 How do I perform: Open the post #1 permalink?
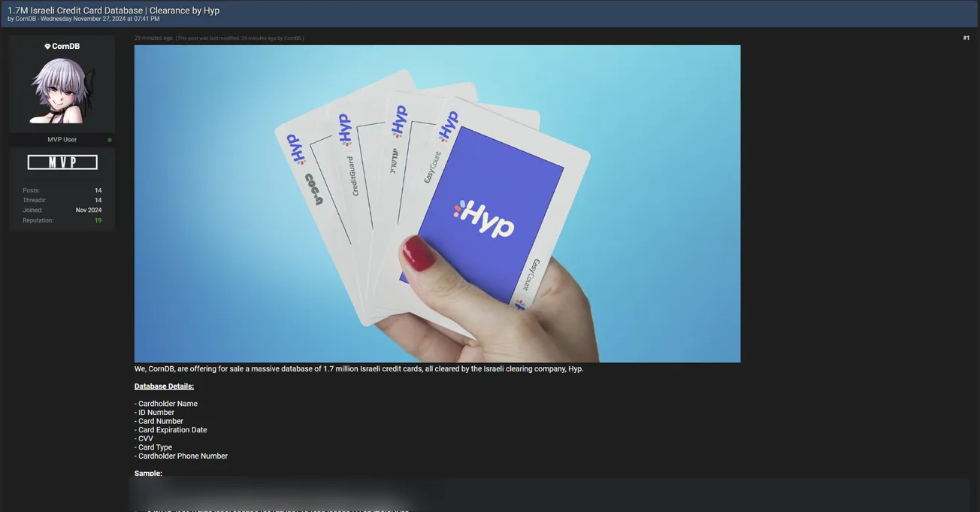[x=966, y=38]
